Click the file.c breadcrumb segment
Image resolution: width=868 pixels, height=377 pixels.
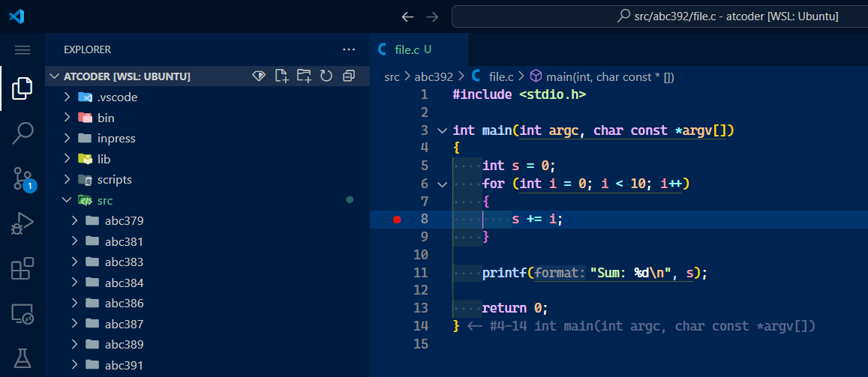pyautogui.click(x=502, y=77)
